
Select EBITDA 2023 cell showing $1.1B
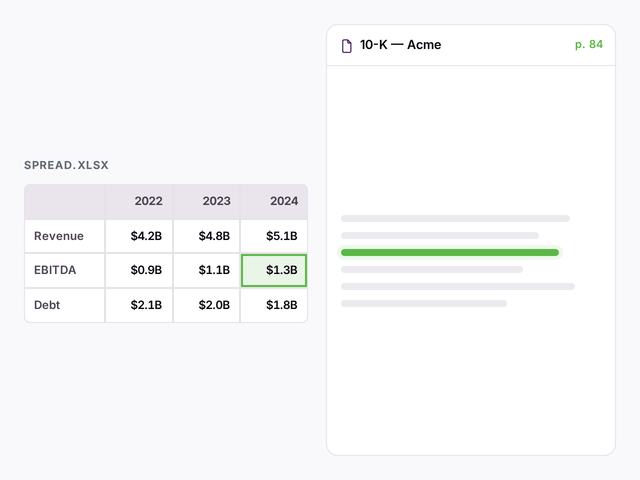207,270
